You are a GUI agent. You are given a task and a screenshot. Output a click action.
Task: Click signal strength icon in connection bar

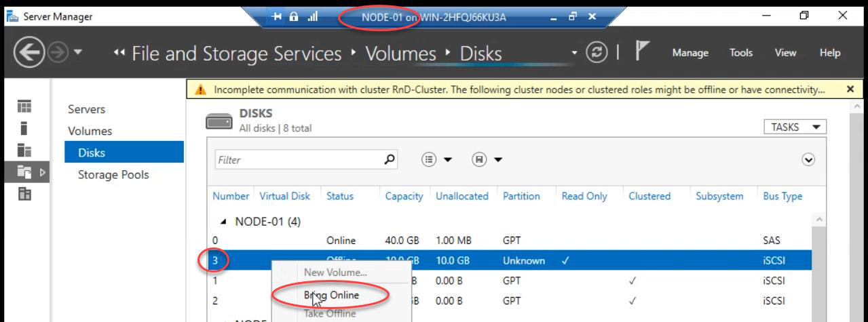[313, 18]
